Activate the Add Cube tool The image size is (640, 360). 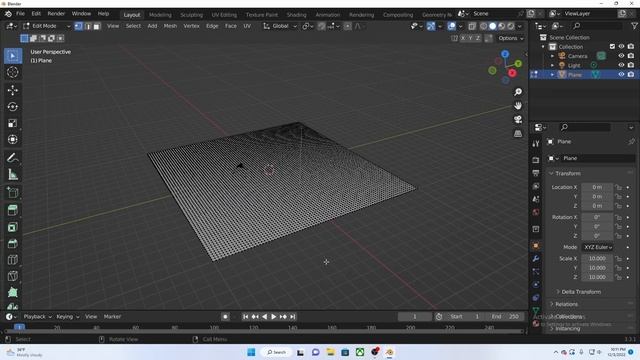pyautogui.click(x=13, y=193)
